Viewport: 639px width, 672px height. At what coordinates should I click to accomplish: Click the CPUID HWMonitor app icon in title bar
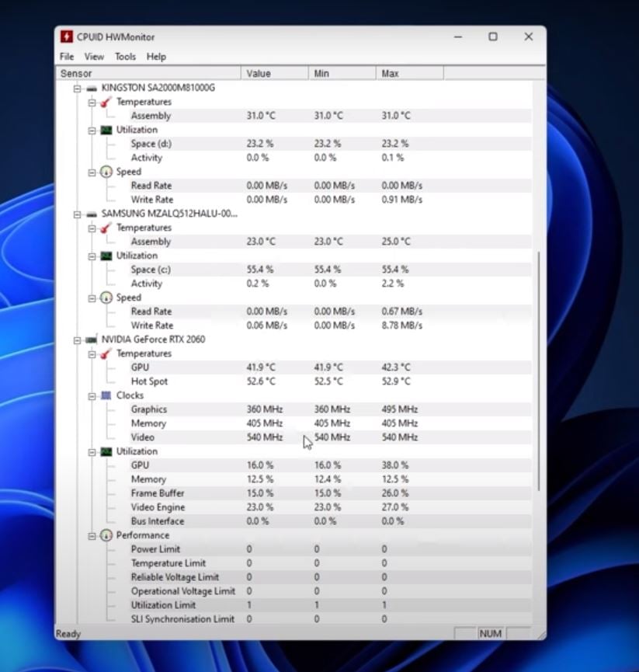(66, 37)
